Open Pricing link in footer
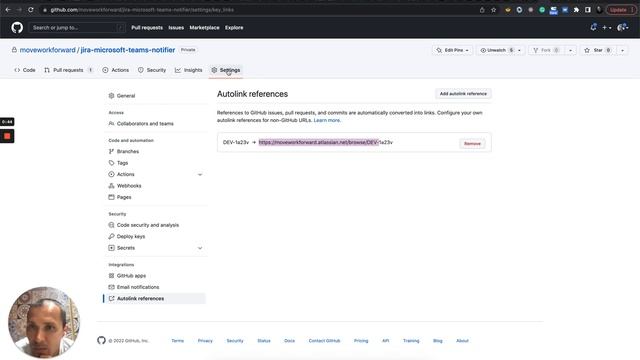Screen dimensions: 640x360 pyautogui.click(x=361, y=340)
